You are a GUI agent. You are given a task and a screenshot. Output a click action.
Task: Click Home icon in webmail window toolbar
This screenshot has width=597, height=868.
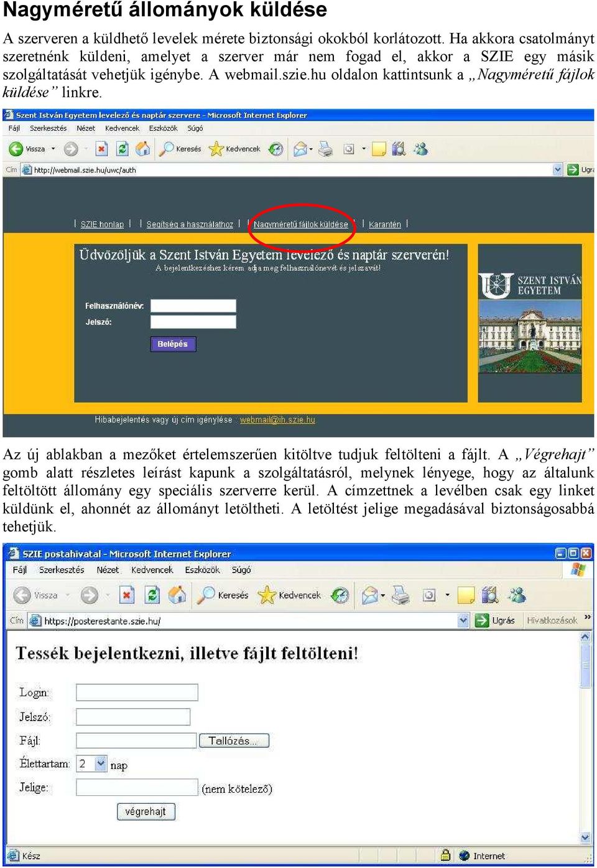(143, 149)
